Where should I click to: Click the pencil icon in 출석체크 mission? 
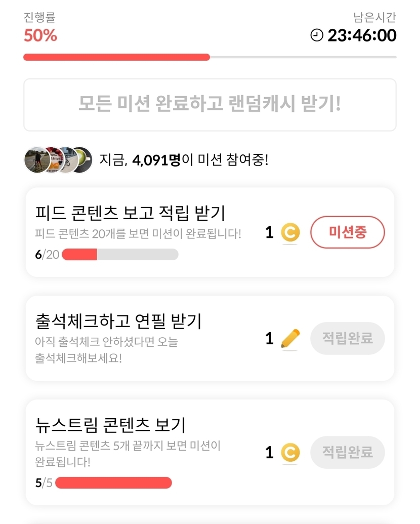click(x=290, y=339)
